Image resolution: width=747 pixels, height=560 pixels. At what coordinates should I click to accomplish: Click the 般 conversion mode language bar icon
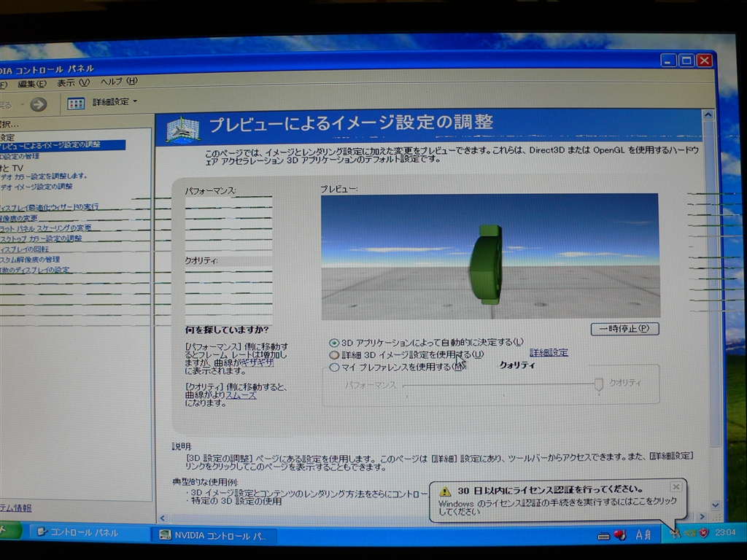tap(648, 534)
